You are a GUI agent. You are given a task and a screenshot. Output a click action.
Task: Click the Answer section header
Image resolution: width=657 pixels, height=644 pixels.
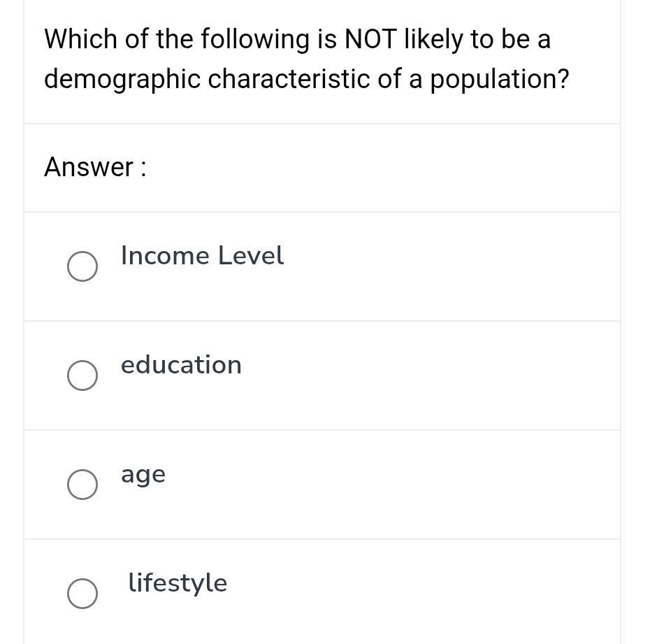pyautogui.click(x=94, y=167)
